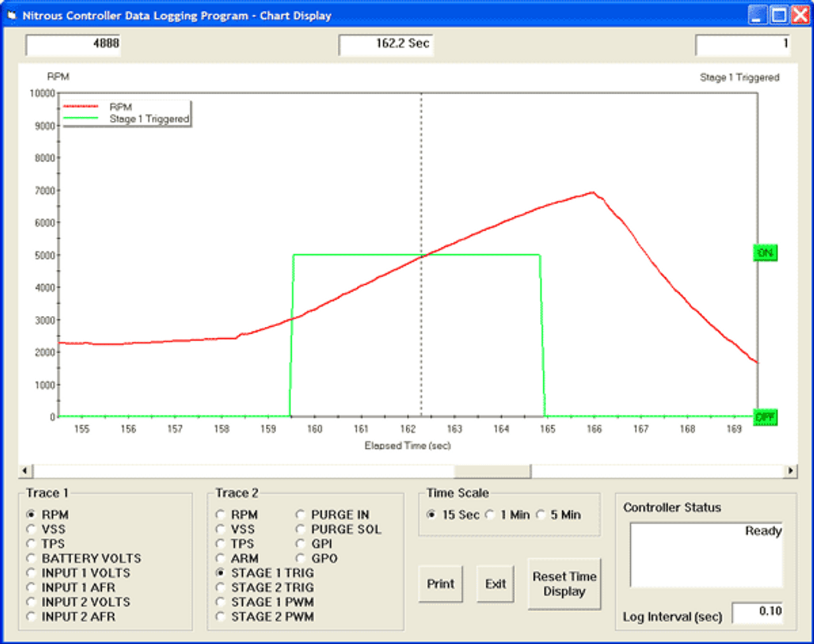Click the elapsed time readout field
Image resolution: width=814 pixels, height=644 pixels.
click(386, 44)
